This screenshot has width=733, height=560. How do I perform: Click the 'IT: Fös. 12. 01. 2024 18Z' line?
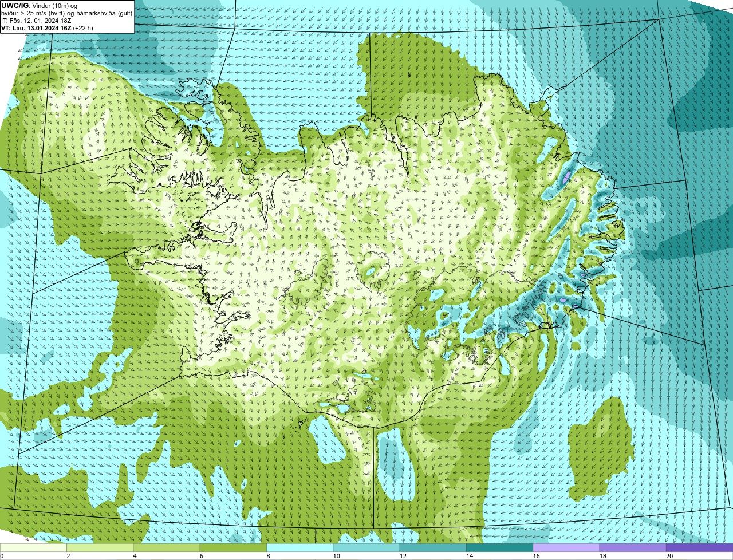36,21
